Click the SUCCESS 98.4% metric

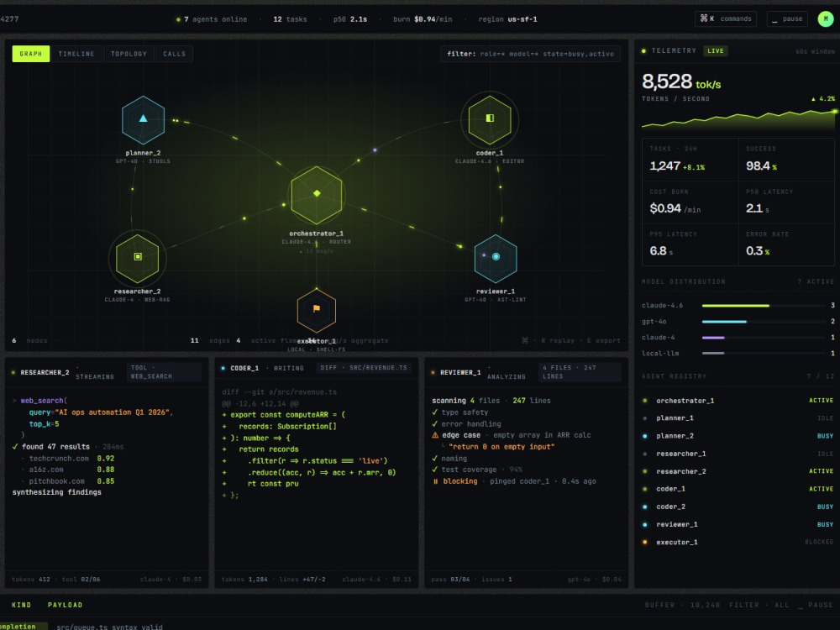pyautogui.click(x=786, y=160)
